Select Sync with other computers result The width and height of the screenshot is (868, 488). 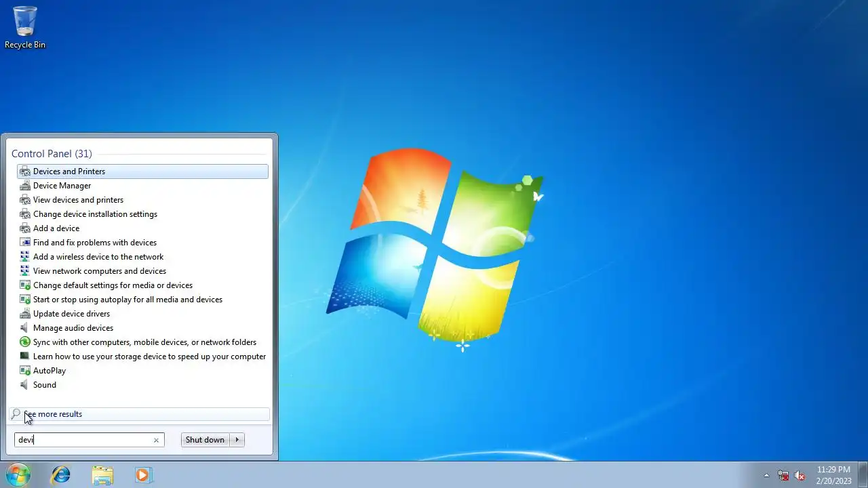(142, 342)
